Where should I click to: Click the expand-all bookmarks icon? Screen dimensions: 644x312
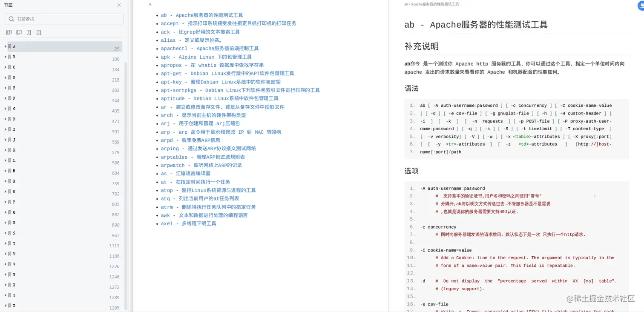pos(9,32)
